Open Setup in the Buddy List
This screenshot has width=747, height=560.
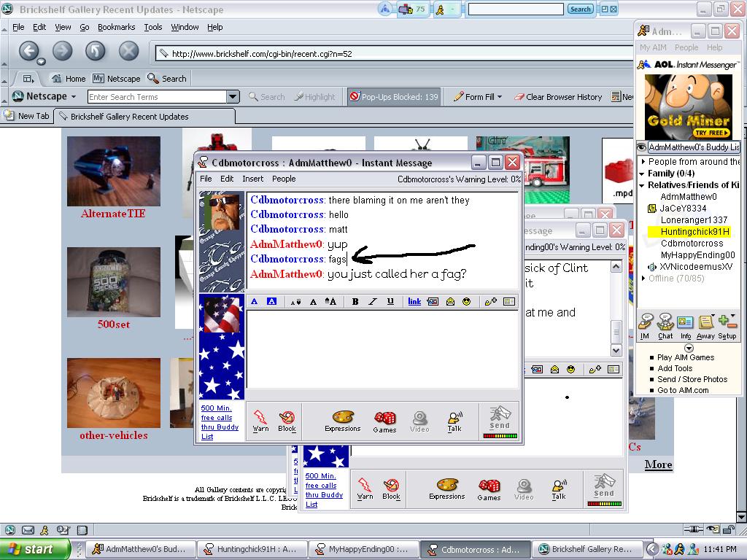coord(727,326)
